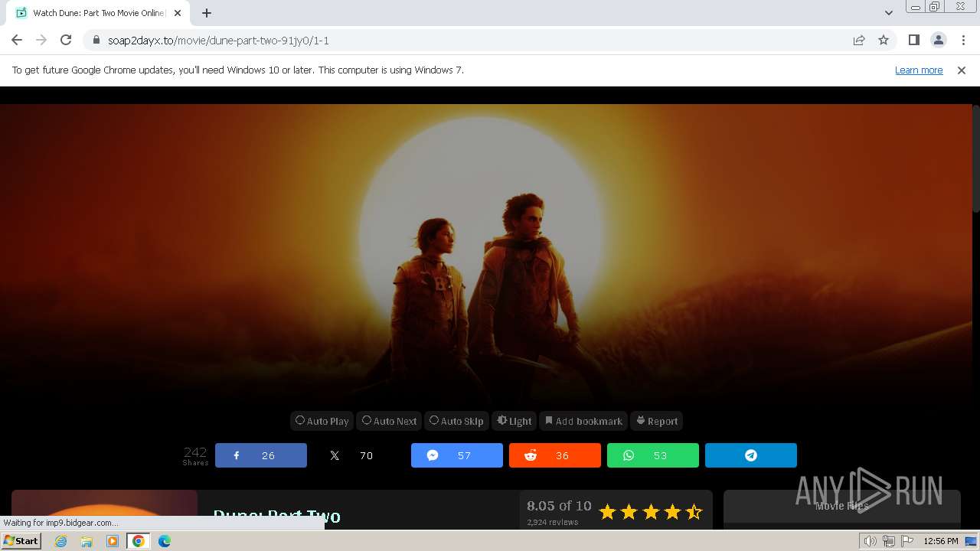Open a new browser tab
This screenshot has height=551, width=980.
[x=207, y=13]
